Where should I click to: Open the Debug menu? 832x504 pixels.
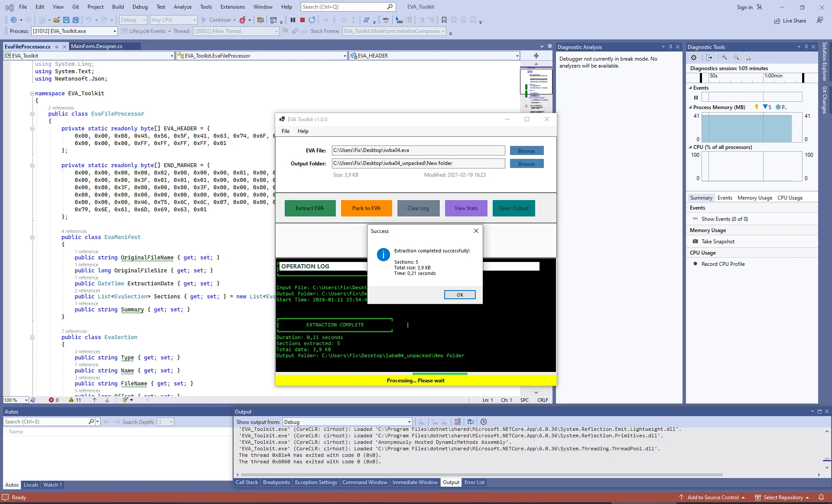tap(140, 7)
